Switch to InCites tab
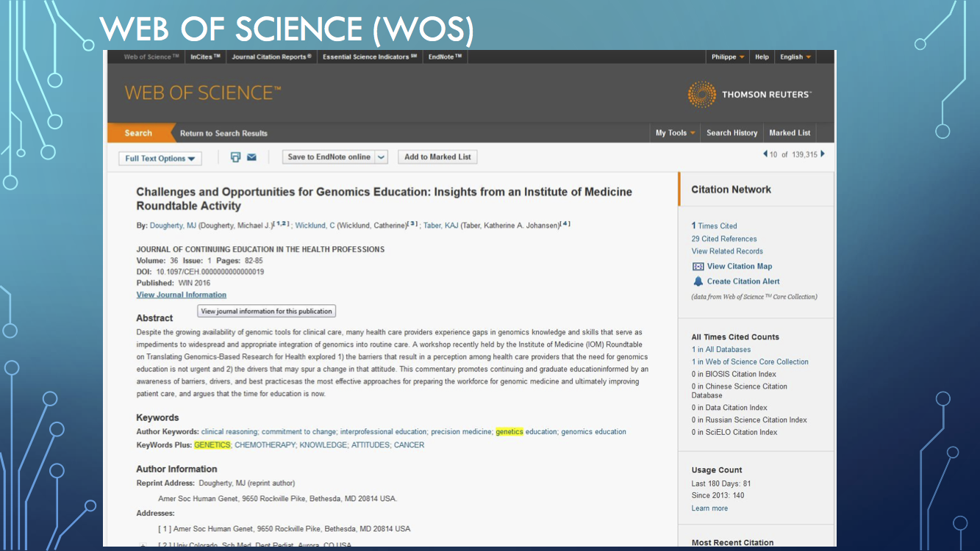The height and width of the screenshot is (551, 980). (x=205, y=57)
